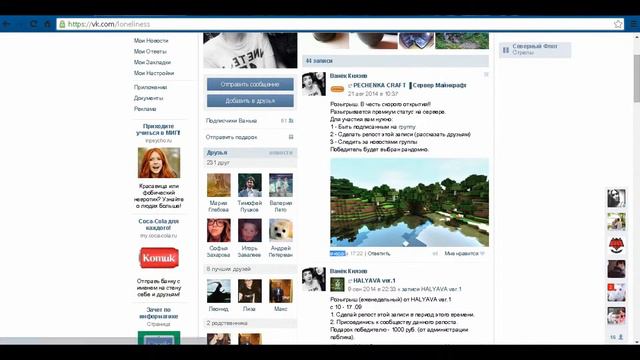Viewport: 640px width, 360px height.
Task: Click Добавить в друзья button
Action: 250,100
